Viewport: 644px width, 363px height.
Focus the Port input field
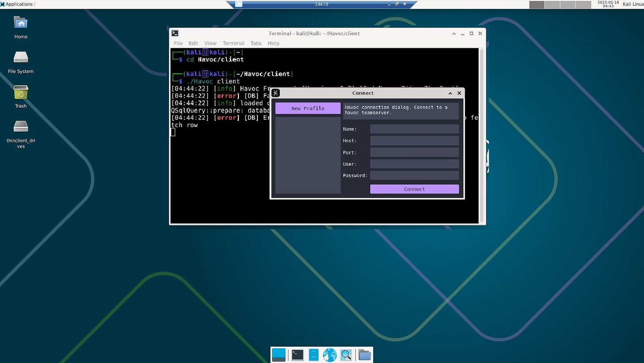coord(414,153)
